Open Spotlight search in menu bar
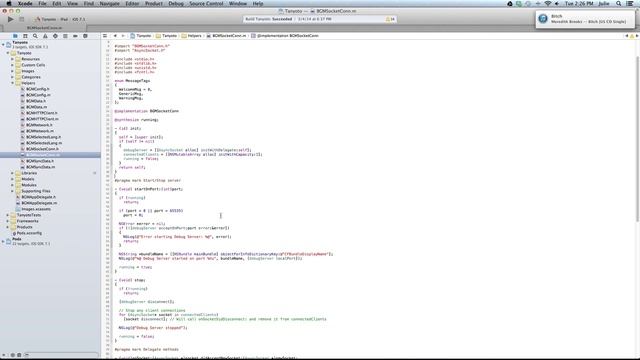Image resolution: width=640 pixels, height=360 pixels. (619, 3)
